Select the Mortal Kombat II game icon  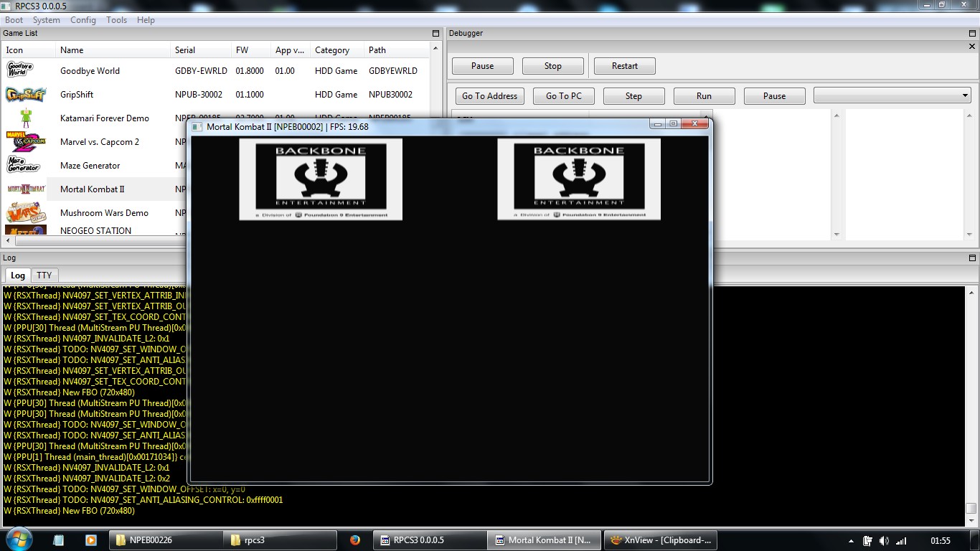coord(26,189)
